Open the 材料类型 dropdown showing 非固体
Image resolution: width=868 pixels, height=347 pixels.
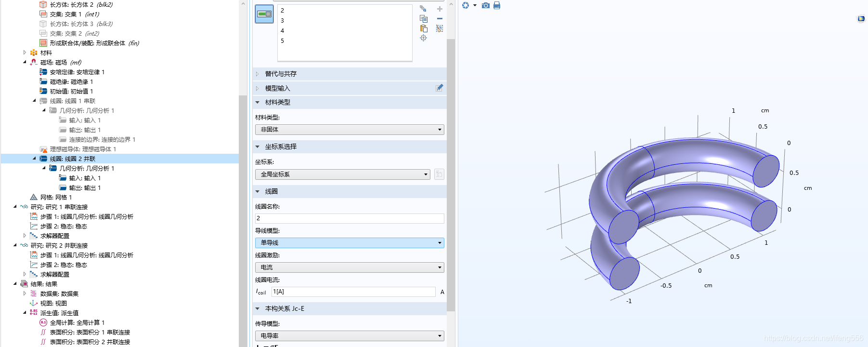pos(350,130)
